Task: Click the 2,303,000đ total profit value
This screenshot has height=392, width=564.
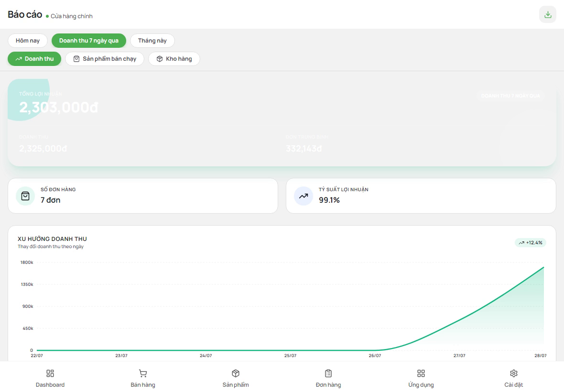Action: coord(59,107)
